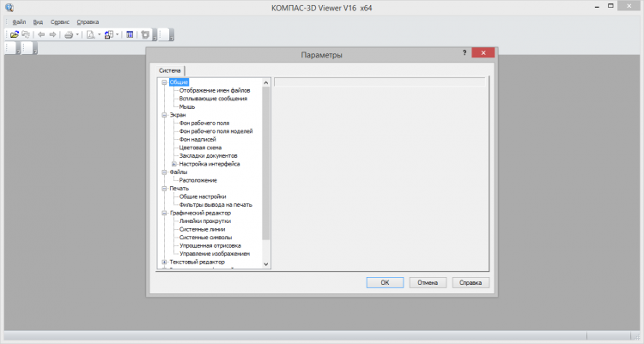Click the blue columns table icon

pos(130,35)
